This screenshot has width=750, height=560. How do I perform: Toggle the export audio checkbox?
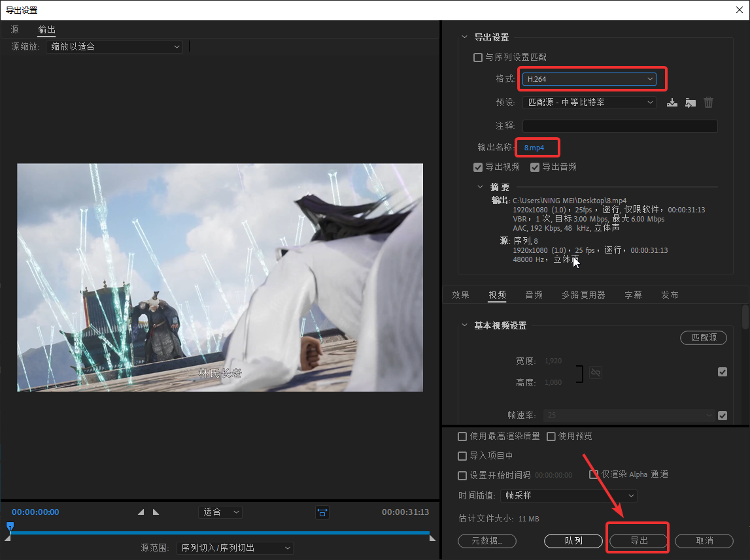pos(535,167)
